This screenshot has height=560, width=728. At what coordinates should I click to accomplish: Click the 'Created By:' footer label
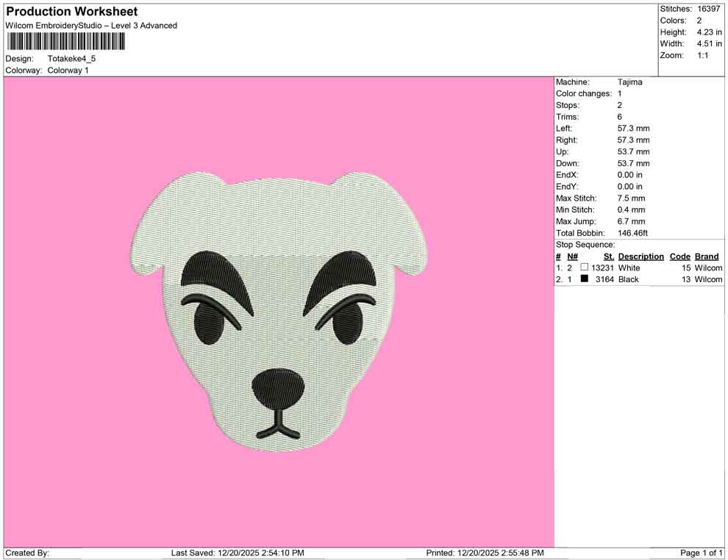click(x=27, y=553)
